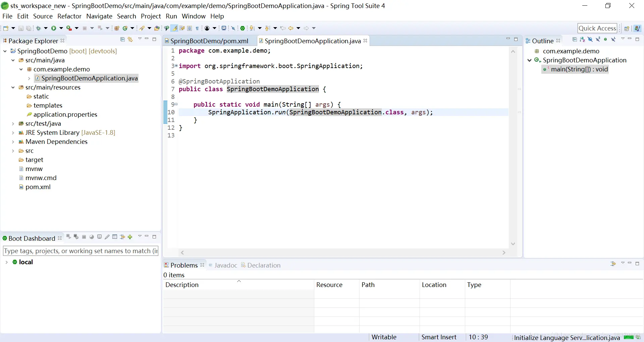Click the Quick Access search field

click(x=597, y=28)
